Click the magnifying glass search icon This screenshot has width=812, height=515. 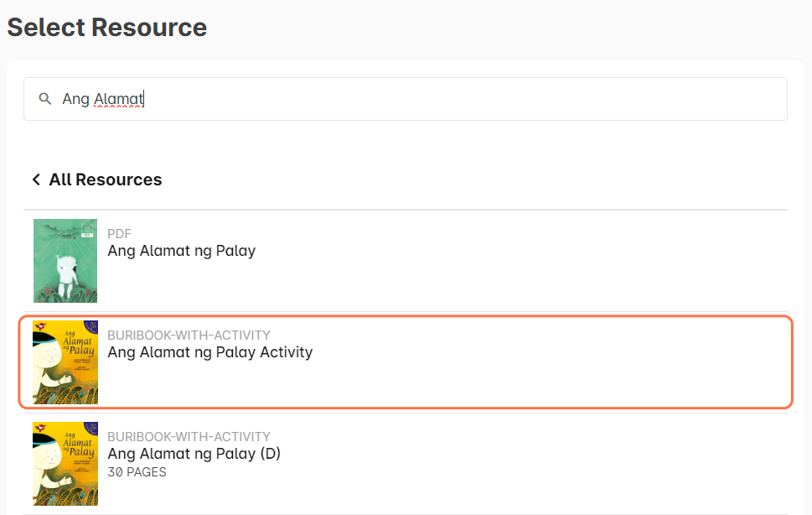(x=45, y=99)
